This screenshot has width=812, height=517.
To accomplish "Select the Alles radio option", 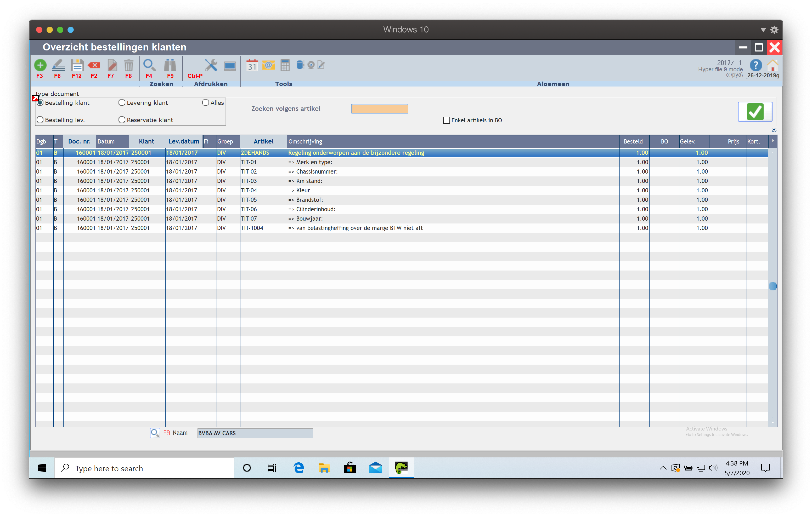I will point(205,103).
